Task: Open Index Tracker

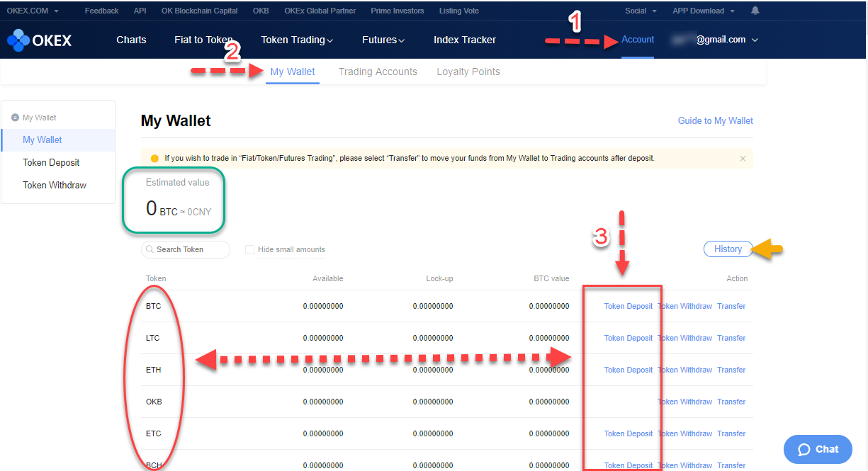Action: point(465,40)
